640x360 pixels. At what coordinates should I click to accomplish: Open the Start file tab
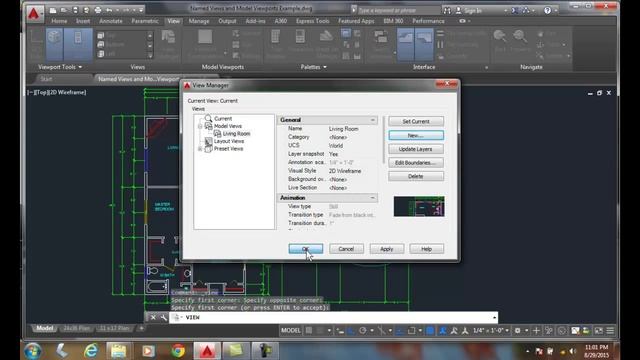[x=46, y=79]
